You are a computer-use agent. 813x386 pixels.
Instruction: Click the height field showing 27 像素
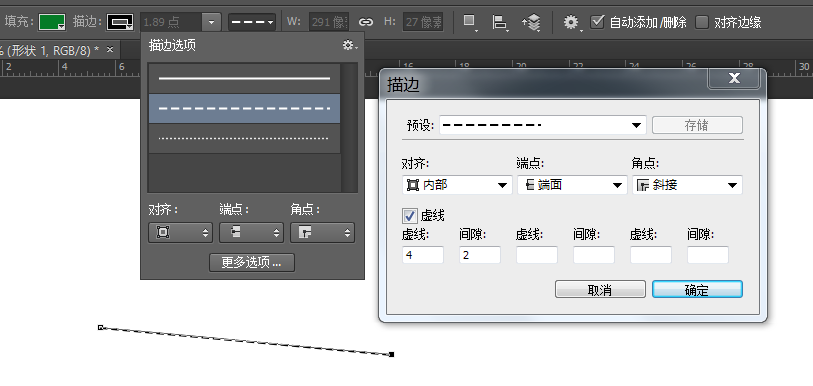(423, 22)
